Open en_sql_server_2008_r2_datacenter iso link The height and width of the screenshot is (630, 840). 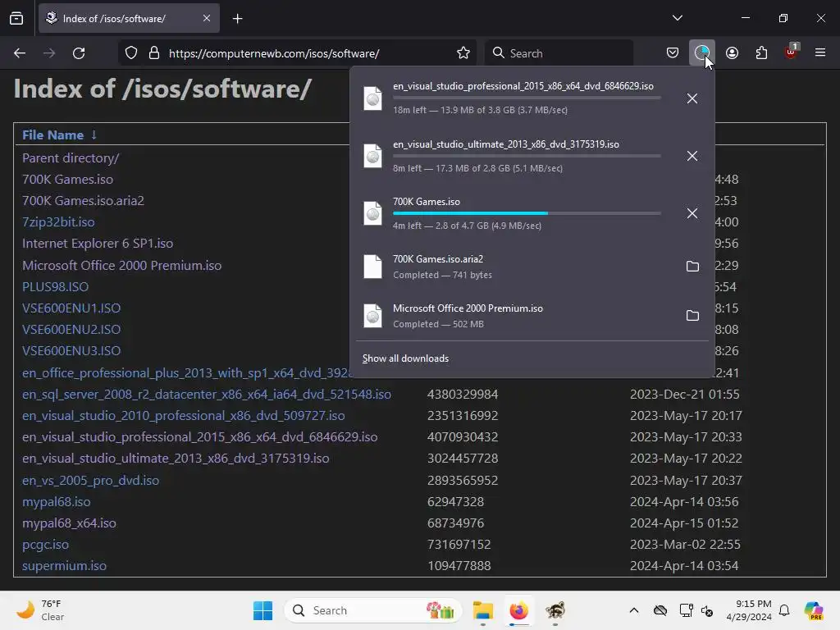(206, 395)
